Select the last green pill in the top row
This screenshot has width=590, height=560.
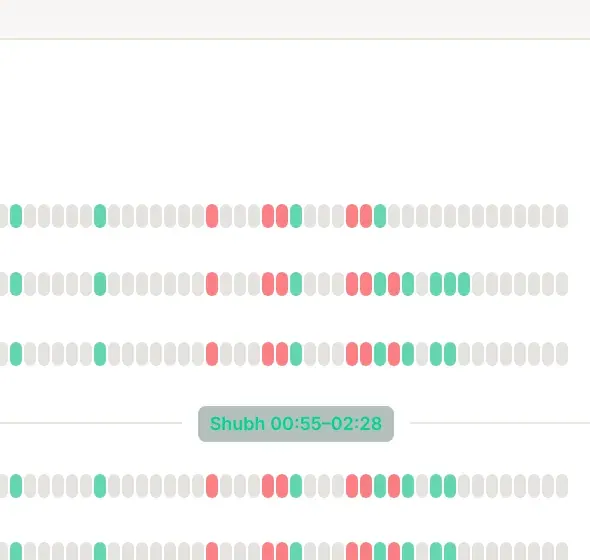[x=380, y=216]
